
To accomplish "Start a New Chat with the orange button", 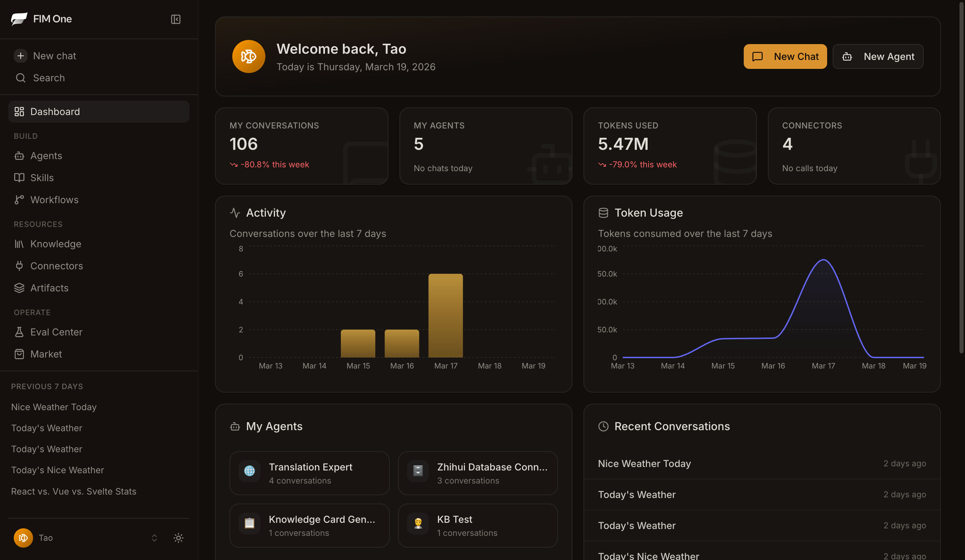I will pyautogui.click(x=785, y=56).
